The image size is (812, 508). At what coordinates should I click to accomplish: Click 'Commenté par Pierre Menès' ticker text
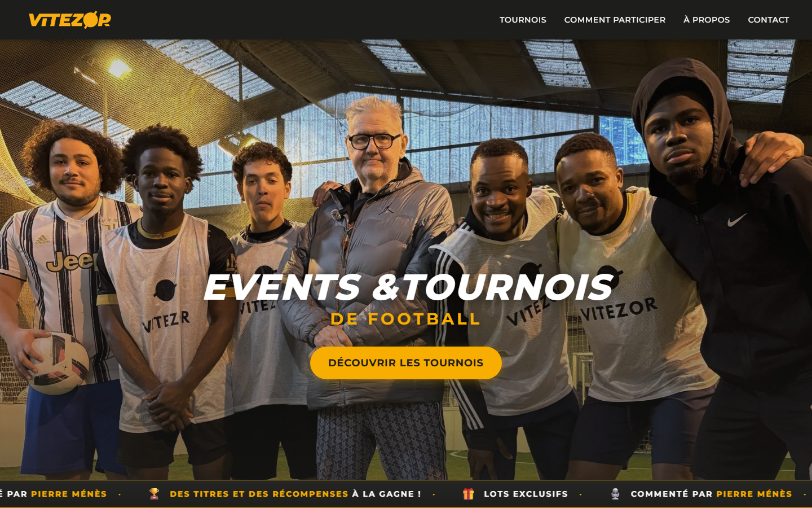tap(711, 494)
